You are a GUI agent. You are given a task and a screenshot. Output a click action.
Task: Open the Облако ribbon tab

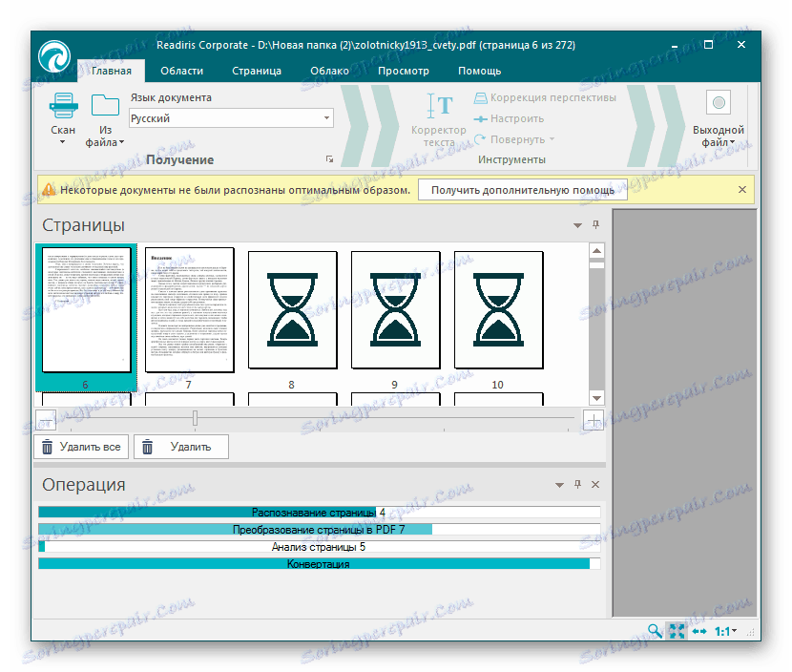pyautogui.click(x=329, y=71)
